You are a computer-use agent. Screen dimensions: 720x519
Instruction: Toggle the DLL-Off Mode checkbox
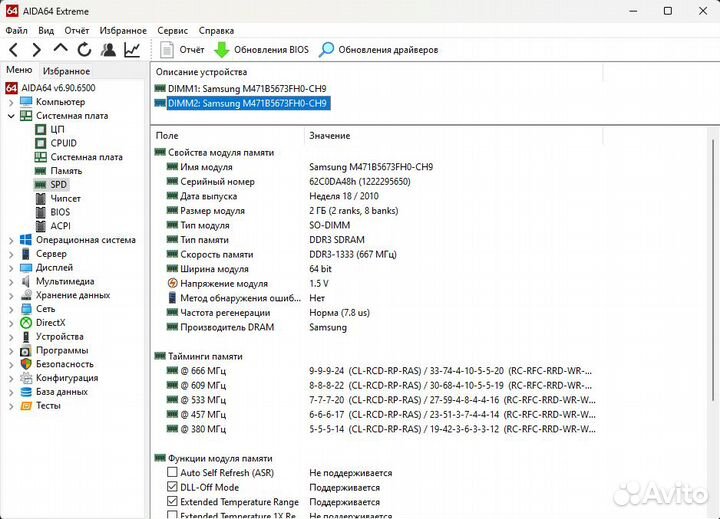click(x=172, y=487)
